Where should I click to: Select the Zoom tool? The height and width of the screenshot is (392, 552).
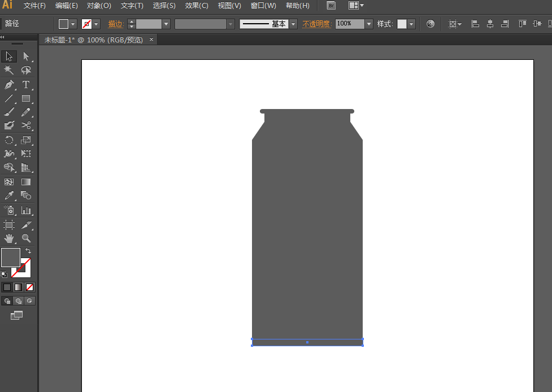click(26, 238)
